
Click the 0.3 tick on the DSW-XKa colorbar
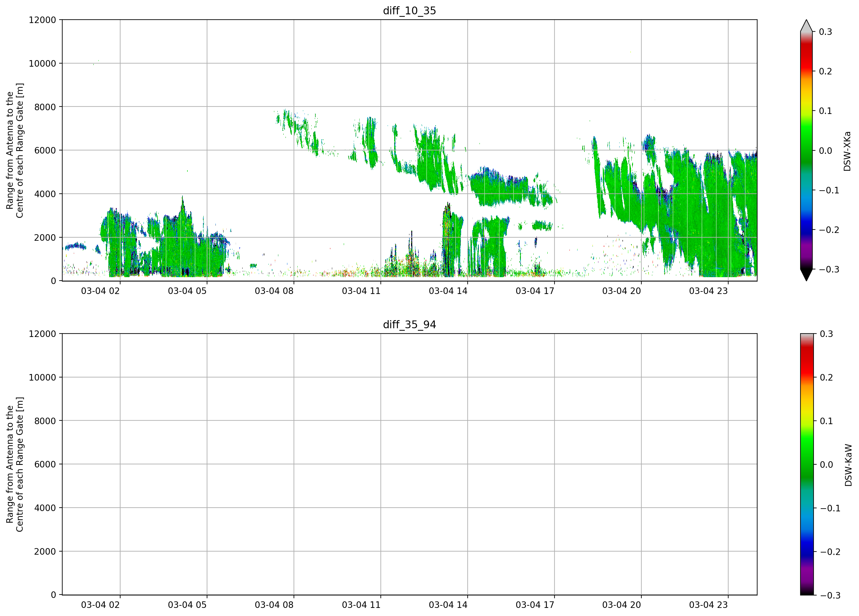(x=826, y=32)
